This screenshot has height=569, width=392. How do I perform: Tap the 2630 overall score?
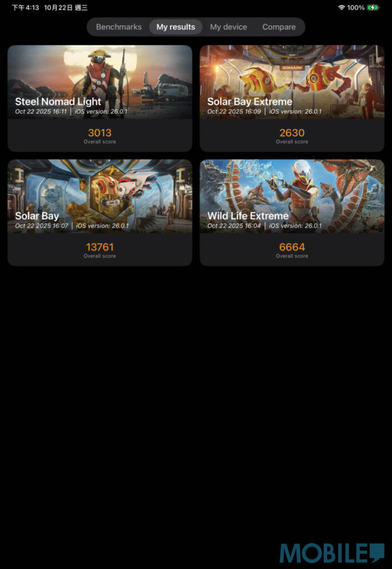292,133
